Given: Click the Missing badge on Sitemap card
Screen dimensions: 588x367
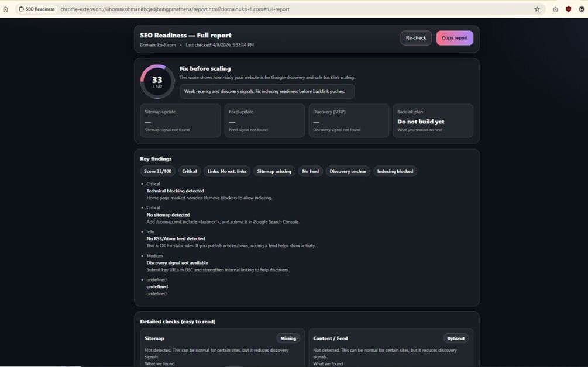Looking at the screenshot, I should pos(288,338).
